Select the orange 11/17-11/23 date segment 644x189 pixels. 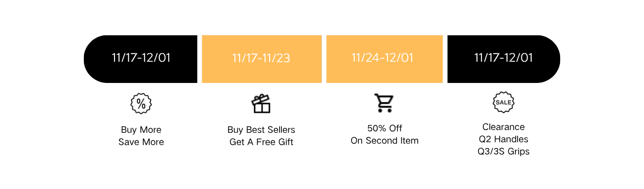(261, 58)
